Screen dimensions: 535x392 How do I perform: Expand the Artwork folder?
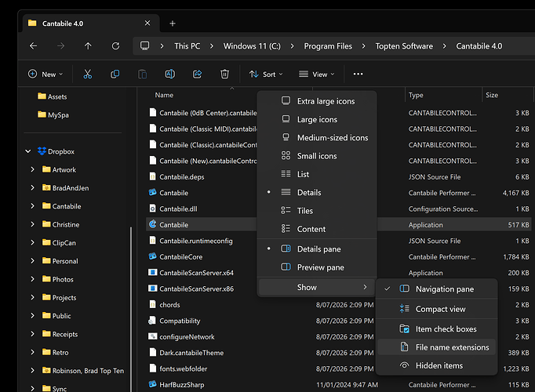[x=32, y=169]
